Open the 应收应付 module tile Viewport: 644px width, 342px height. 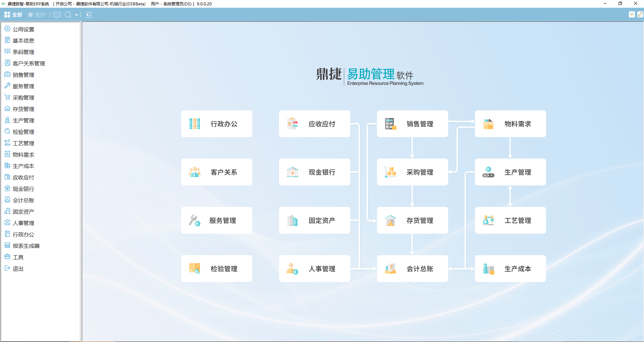pos(315,124)
